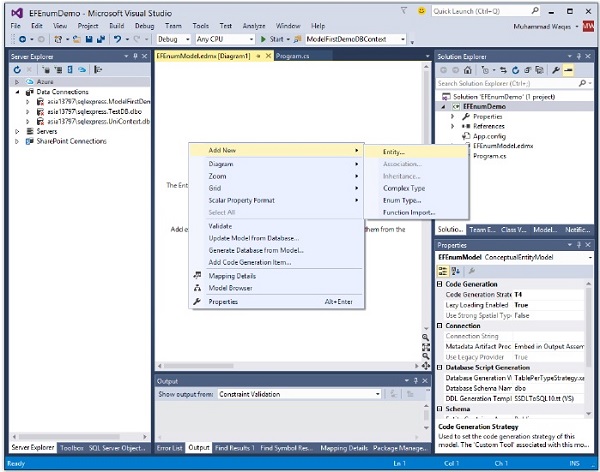
Task: Collapse Code Generation property category
Action: [x=440, y=284]
